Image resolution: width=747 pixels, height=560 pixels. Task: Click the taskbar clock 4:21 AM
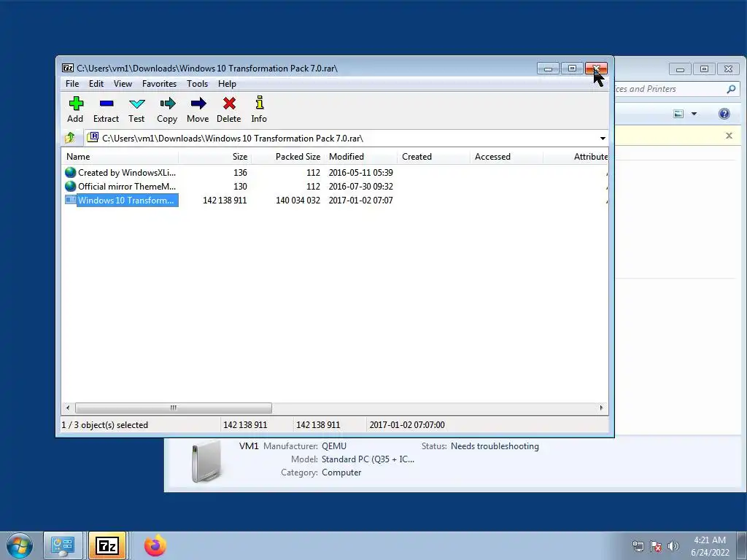710,540
